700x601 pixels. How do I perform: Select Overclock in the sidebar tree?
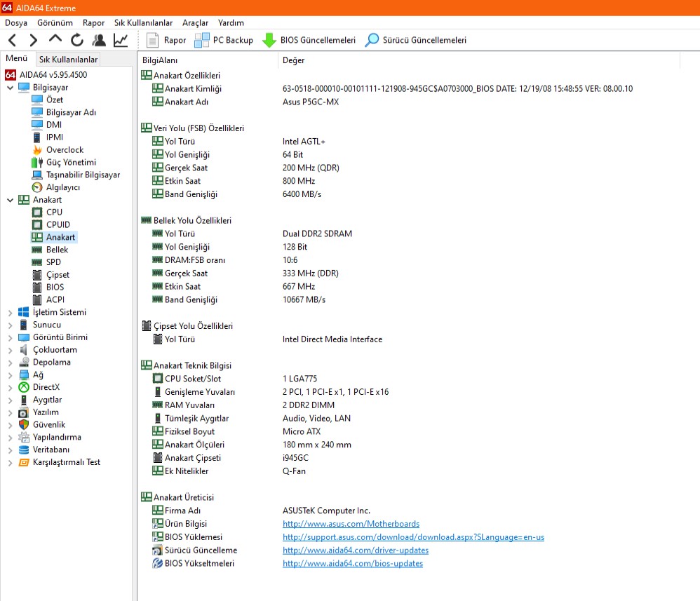click(65, 150)
